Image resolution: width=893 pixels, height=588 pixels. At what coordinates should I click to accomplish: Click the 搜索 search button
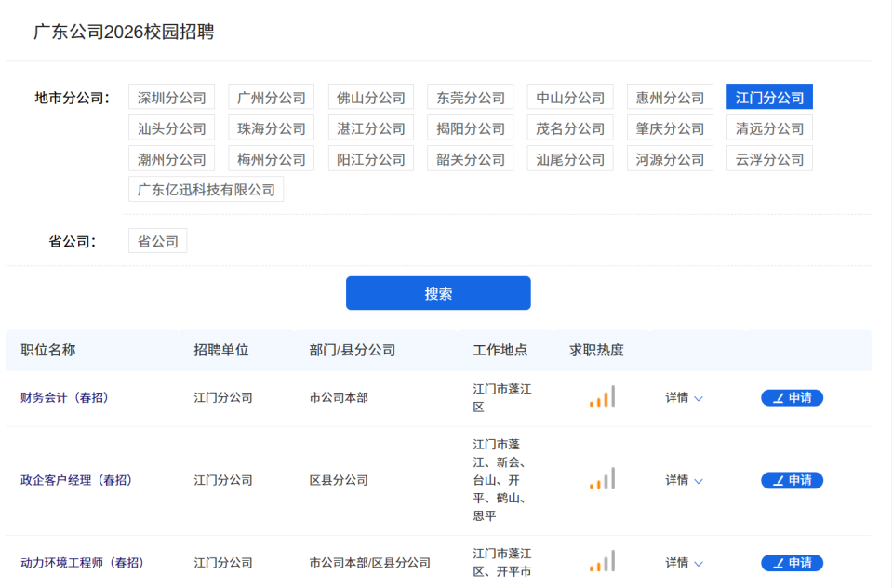coord(438,292)
